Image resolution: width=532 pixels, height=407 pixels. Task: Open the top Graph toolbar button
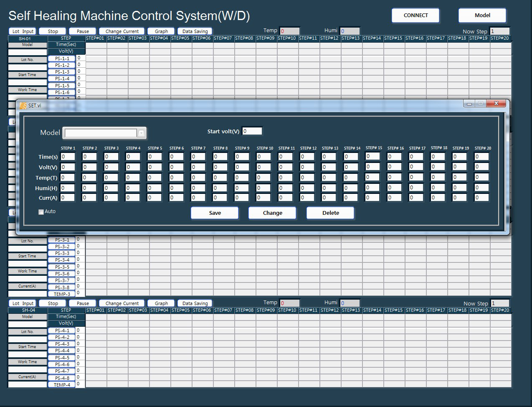coord(161,31)
